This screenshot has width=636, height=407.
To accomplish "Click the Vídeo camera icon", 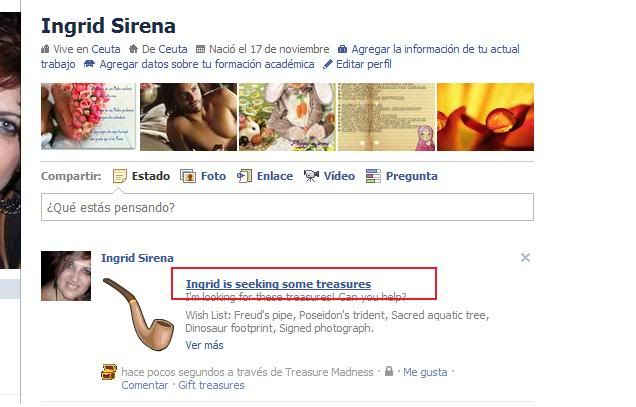I will pyautogui.click(x=311, y=176).
